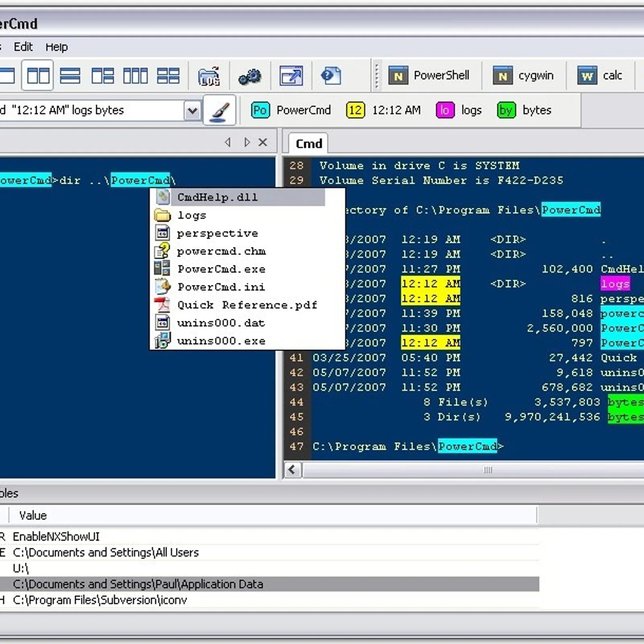Screen dimensions: 644x644
Task: Launch cygwin from the toolbar
Action: 523,75
